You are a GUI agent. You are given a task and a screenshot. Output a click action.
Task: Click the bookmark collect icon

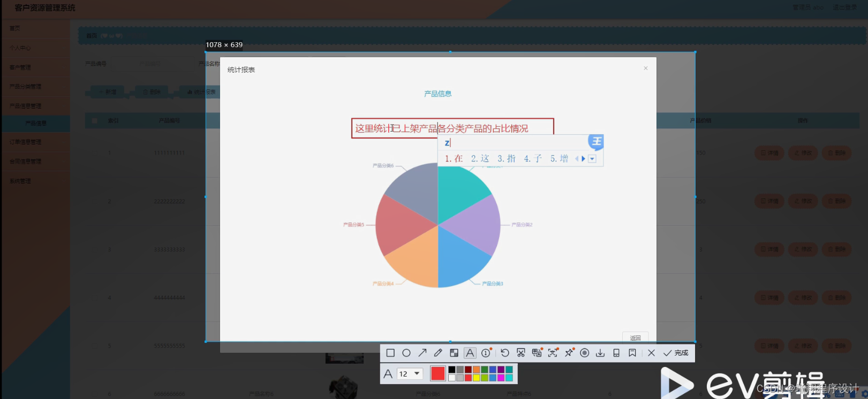pos(632,353)
